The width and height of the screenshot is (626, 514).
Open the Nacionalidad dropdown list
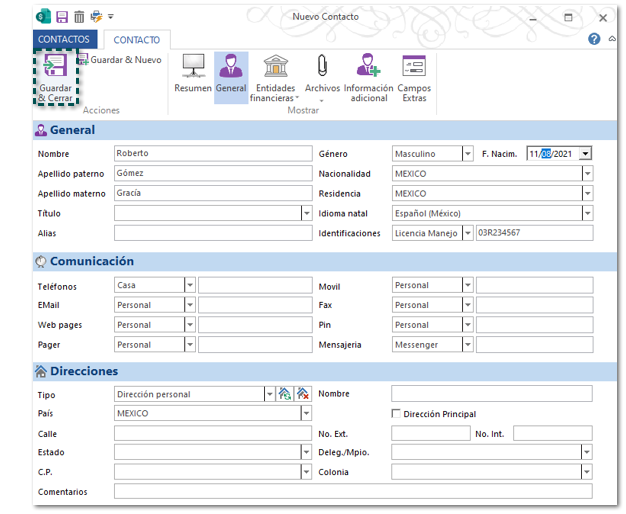click(587, 174)
